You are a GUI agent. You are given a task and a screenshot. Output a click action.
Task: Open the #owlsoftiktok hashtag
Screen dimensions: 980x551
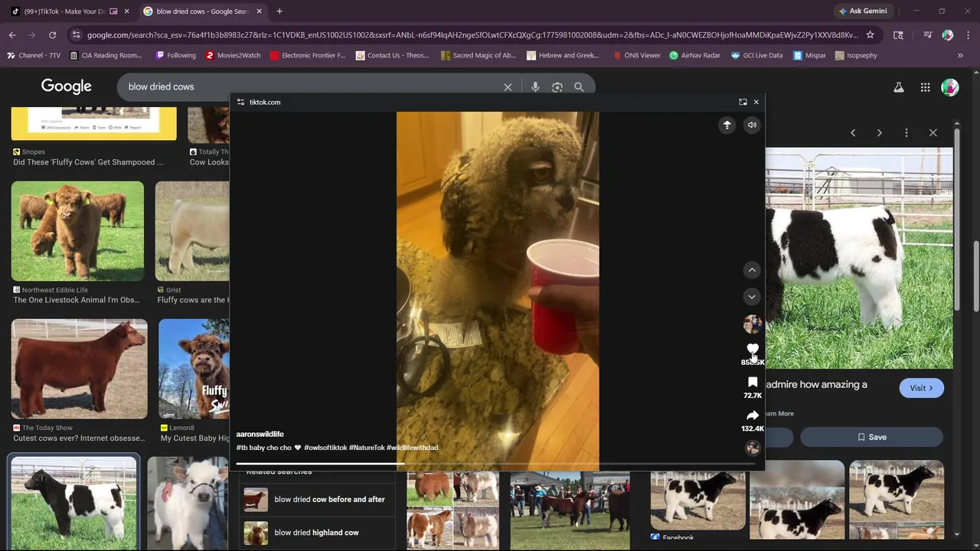coord(325,448)
